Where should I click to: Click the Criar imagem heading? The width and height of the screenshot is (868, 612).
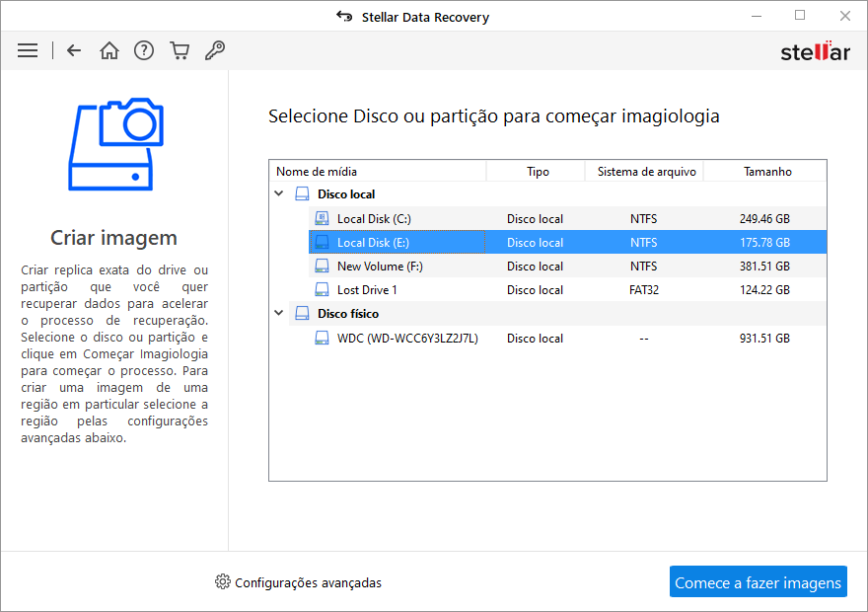pos(114,238)
